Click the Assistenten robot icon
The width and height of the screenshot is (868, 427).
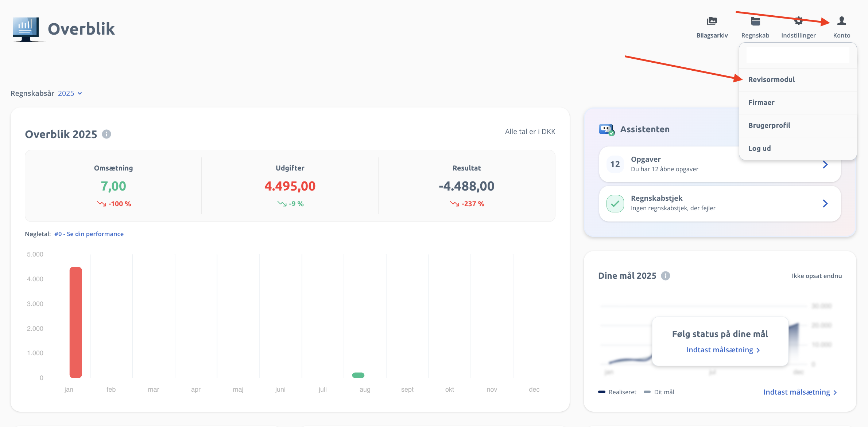(607, 129)
